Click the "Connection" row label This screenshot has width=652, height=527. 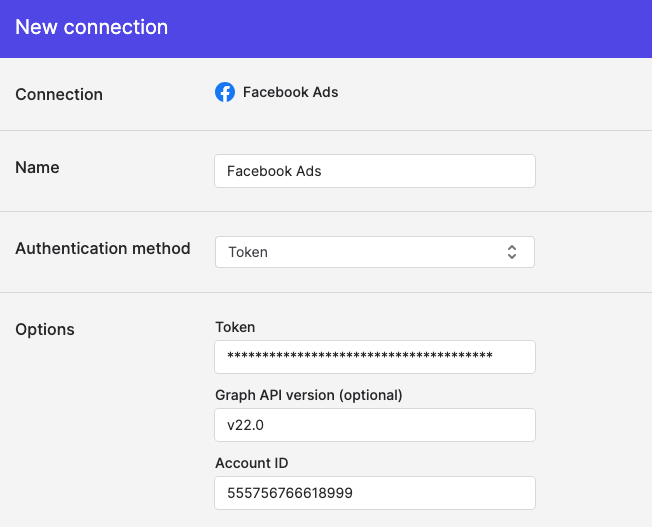point(59,94)
